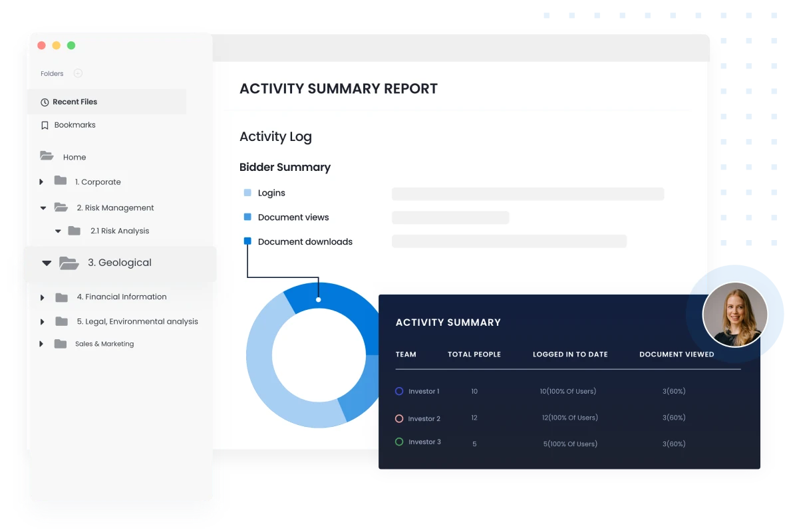Screen dimensions: 789x532
Task: Click the Investor 3 team name
Action: click(424, 442)
